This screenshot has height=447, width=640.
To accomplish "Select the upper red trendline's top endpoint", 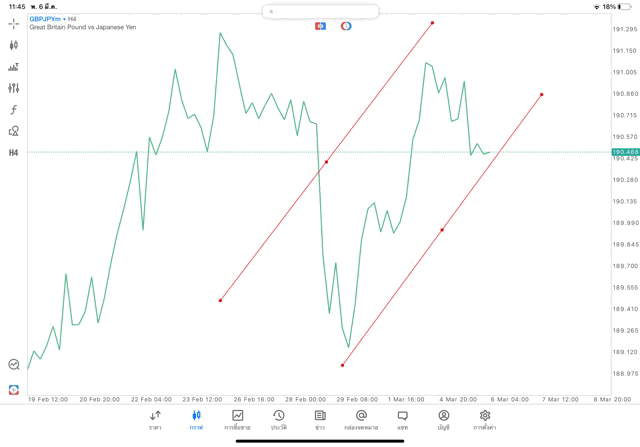I will click(432, 23).
